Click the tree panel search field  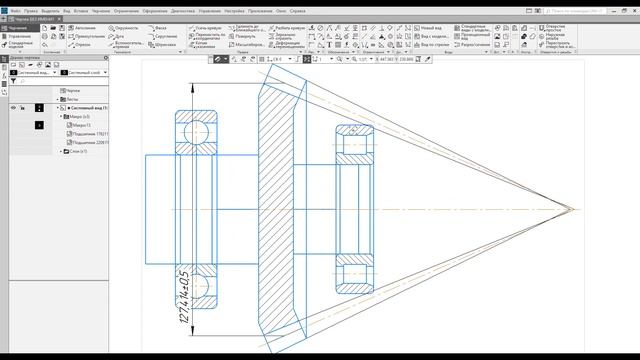pyautogui.click(x=63, y=81)
